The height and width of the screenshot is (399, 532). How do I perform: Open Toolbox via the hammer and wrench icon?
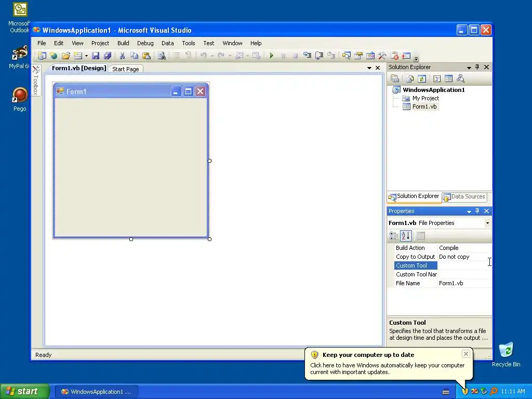pyautogui.click(x=382, y=56)
